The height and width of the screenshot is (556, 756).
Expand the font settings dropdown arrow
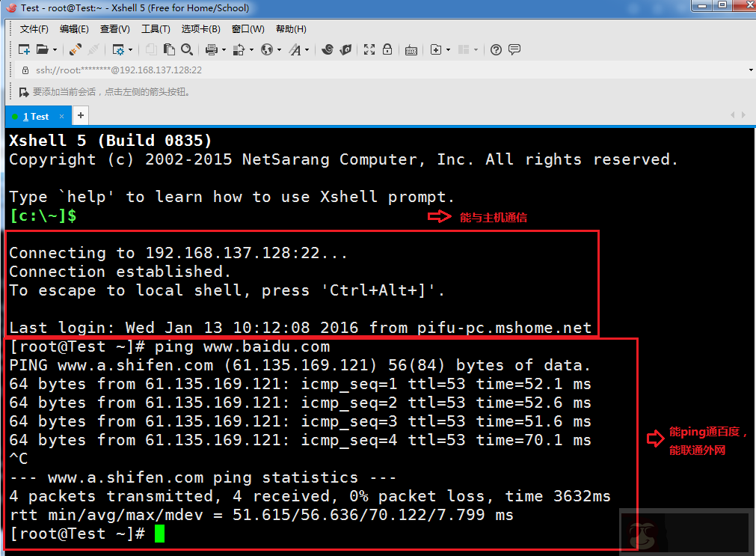point(307,50)
